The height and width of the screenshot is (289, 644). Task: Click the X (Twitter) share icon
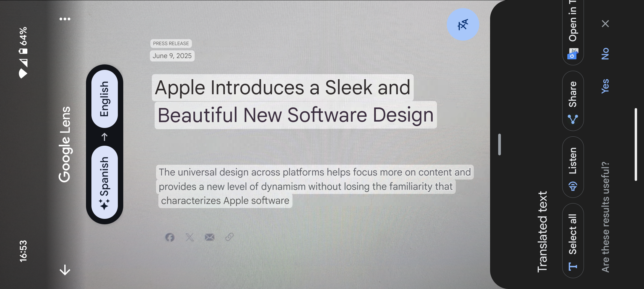coord(190,237)
